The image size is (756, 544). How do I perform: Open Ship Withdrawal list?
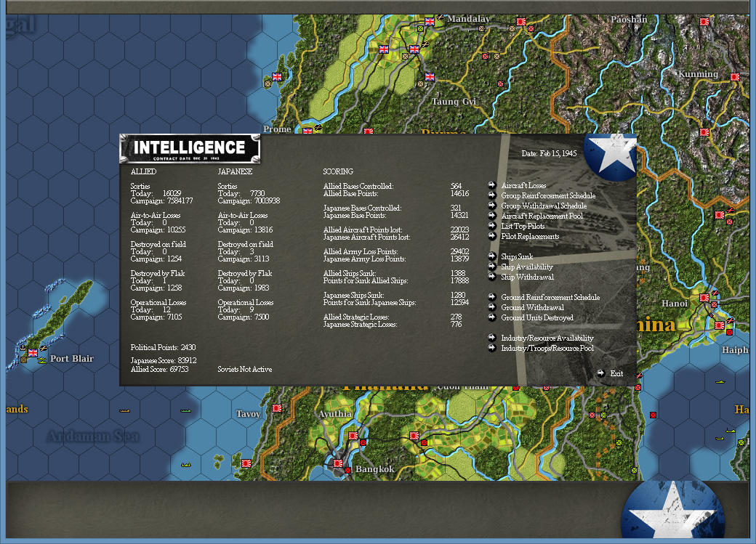tap(527, 277)
